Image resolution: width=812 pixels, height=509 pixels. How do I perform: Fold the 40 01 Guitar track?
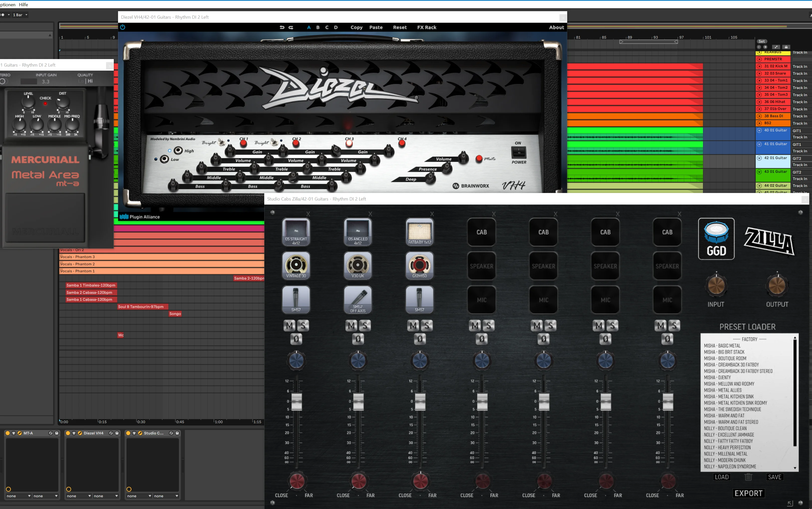[759, 130]
